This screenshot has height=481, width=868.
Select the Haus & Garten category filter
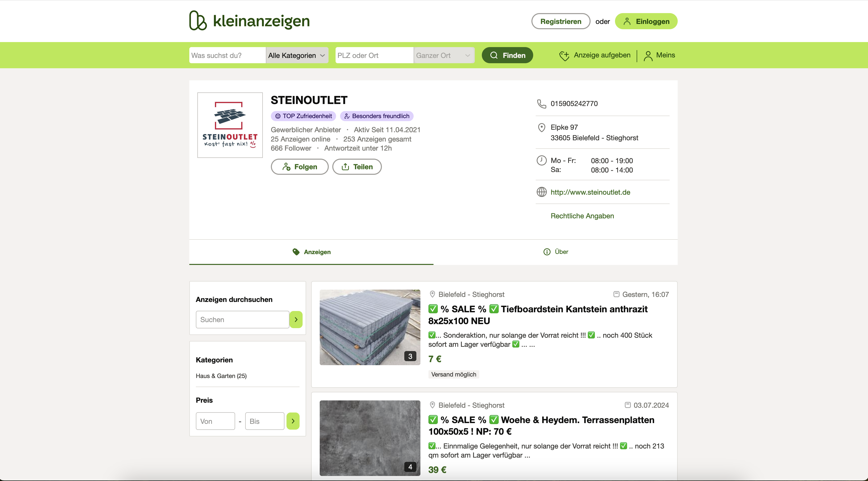click(x=221, y=375)
